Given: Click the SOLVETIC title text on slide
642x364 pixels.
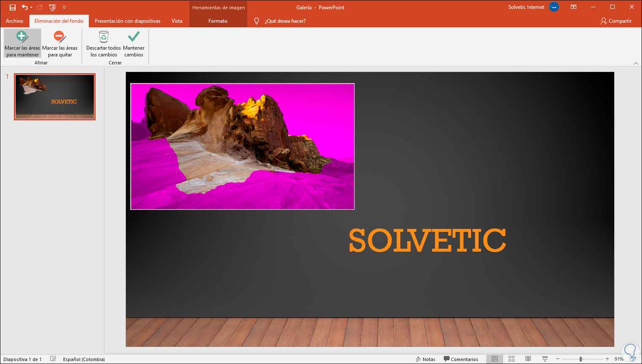Looking at the screenshot, I should [427, 240].
